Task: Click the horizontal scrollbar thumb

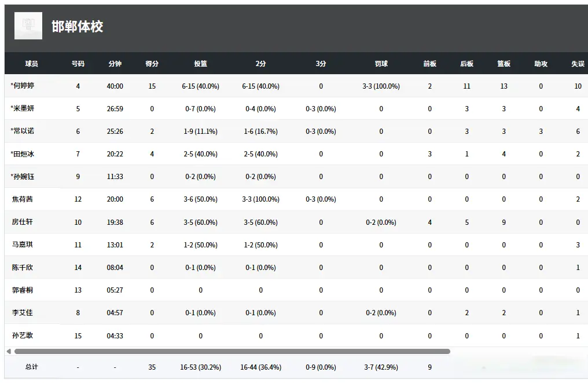Action: tap(231, 351)
